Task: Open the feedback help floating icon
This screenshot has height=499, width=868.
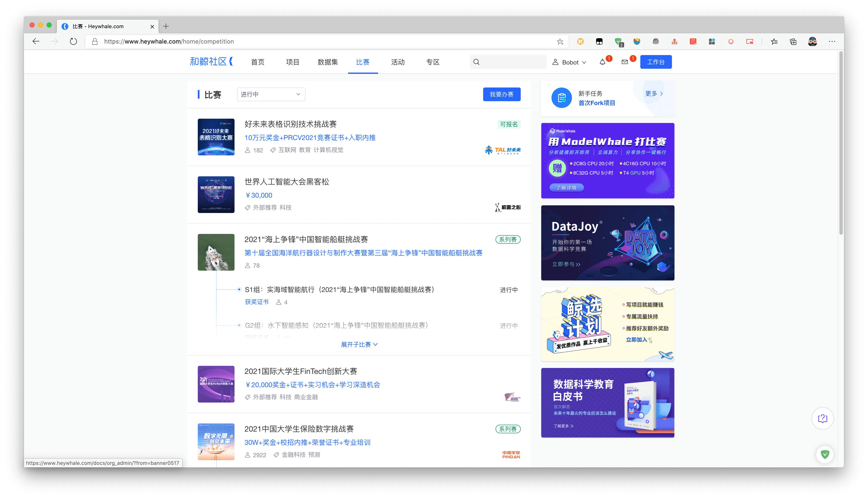Action: coord(822,418)
